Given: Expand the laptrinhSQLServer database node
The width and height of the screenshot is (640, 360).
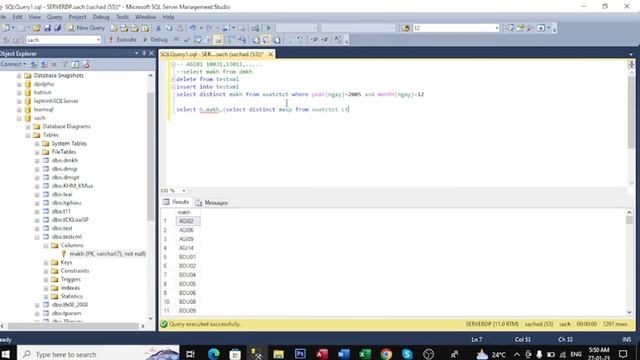Looking at the screenshot, I should [19, 101].
